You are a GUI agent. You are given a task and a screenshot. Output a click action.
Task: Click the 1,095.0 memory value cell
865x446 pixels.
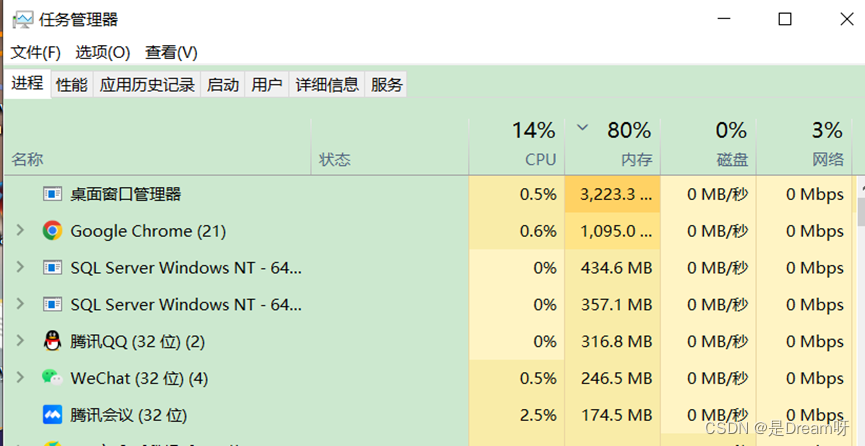point(612,231)
